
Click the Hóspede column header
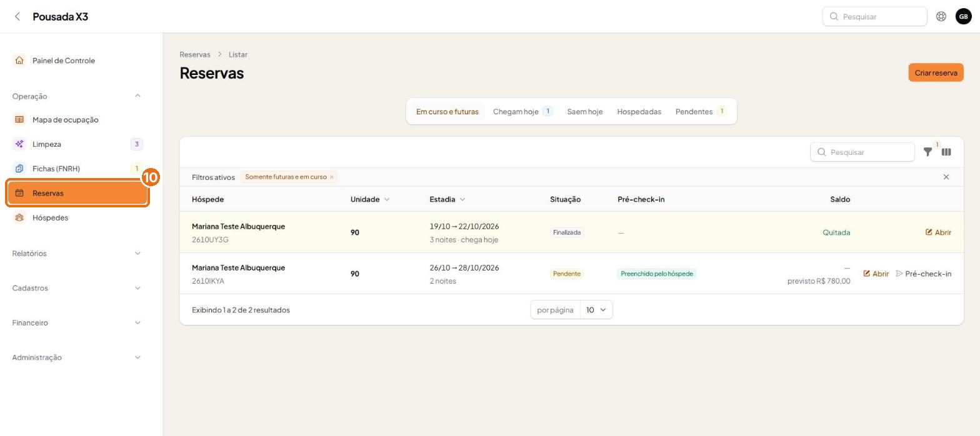(x=207, y=199)
